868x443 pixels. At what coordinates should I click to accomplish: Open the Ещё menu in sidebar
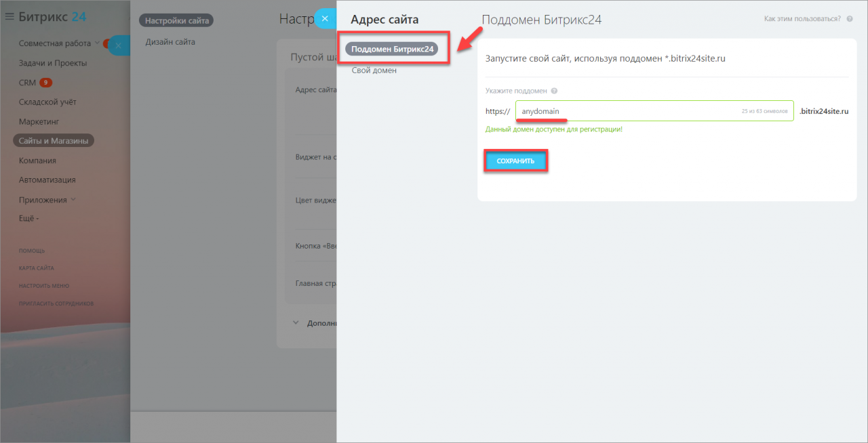click(29, 219)
